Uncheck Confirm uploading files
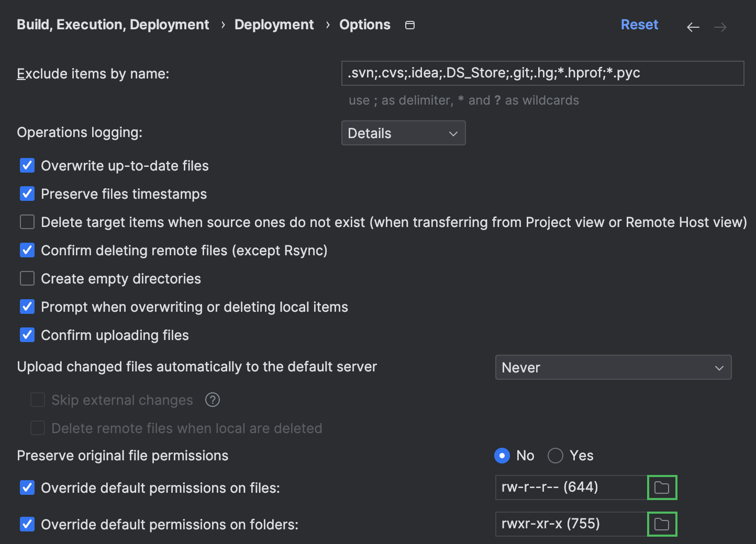The width and height of the screenshot is (756, 544). (x=27, y=335)
